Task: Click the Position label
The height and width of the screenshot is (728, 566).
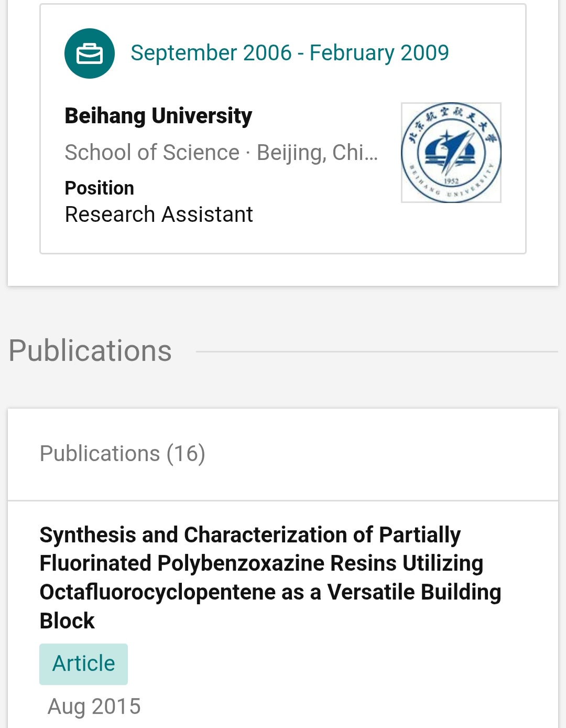Action: point(100,188)
